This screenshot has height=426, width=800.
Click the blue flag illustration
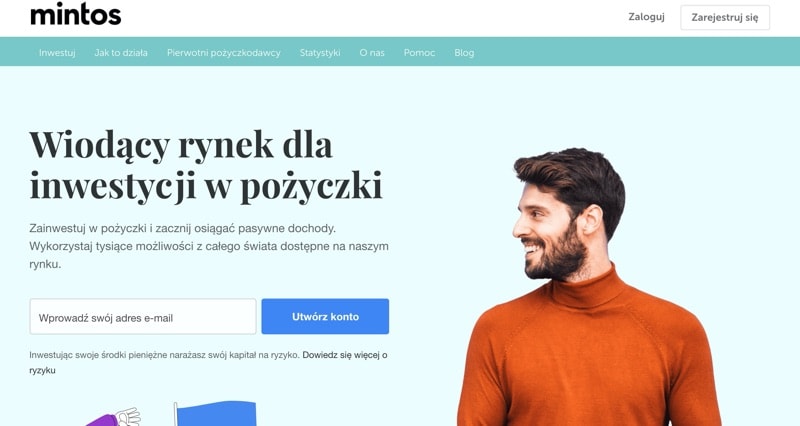click(214, 414)
